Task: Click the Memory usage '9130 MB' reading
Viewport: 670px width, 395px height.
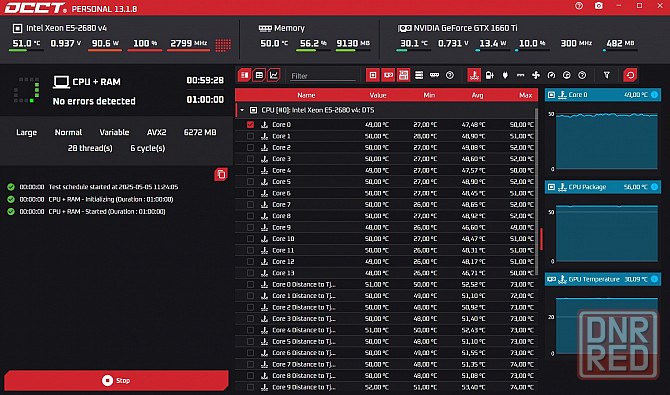Action: coord(353,44)
